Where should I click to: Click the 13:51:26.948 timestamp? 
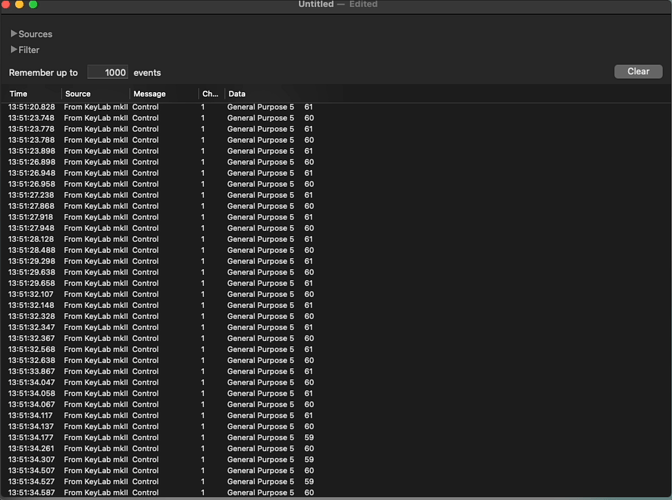coord(31,173)
